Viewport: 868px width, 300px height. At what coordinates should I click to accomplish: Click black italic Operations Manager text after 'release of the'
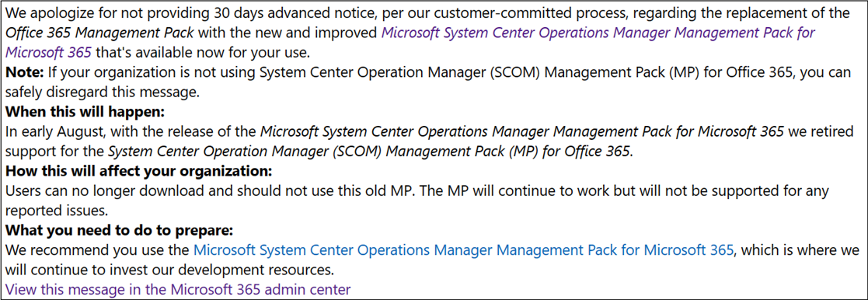tap(521, 131)
